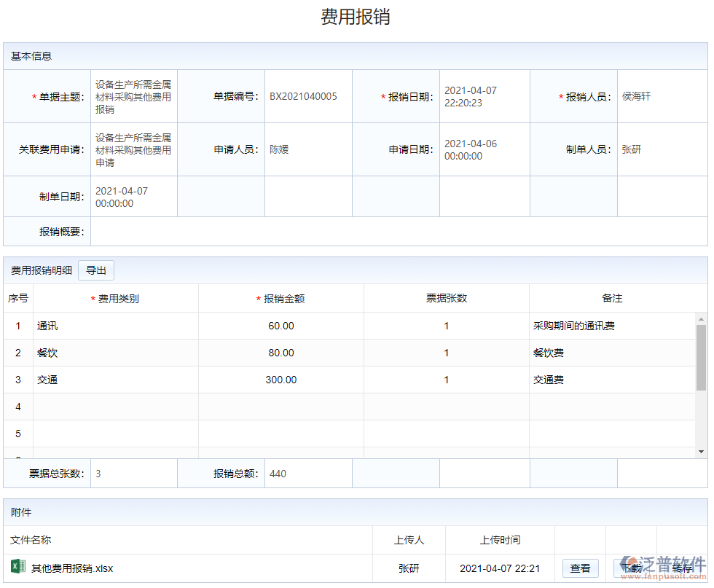The width and height of the screenshot is (714, 588).
Task: Click the 查看 button to view attachment
Action: click(581, 568)
